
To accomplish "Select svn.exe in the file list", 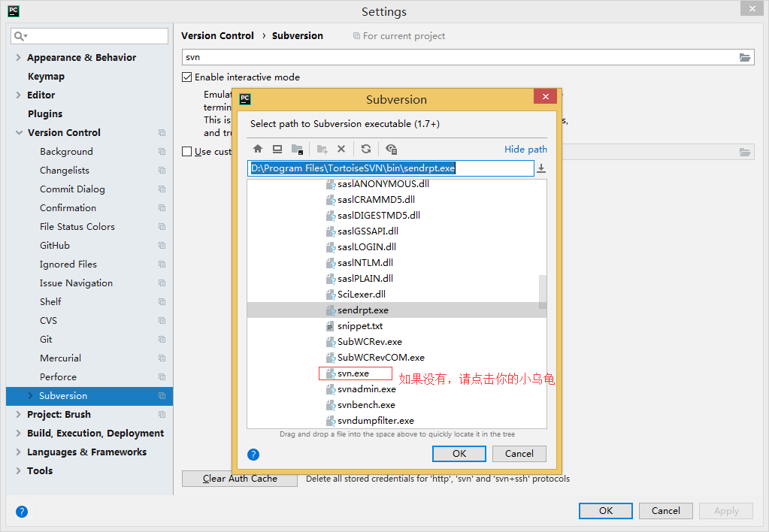I will (355, 373).
